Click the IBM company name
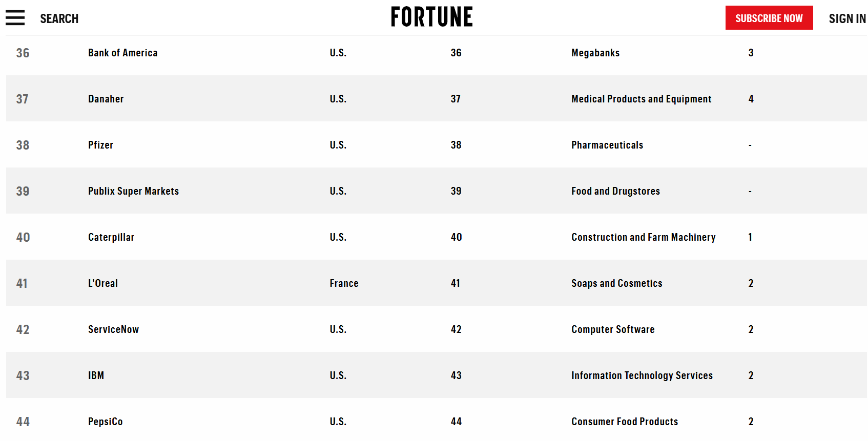 tap(96, 375)
